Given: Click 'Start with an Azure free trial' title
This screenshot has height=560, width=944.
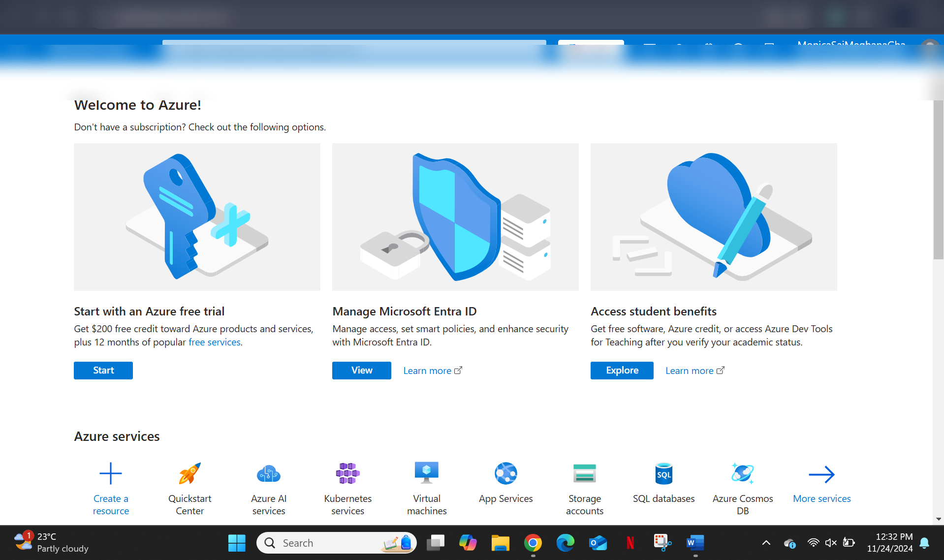Looking at the screenshot, I should [x=149, y=311].
